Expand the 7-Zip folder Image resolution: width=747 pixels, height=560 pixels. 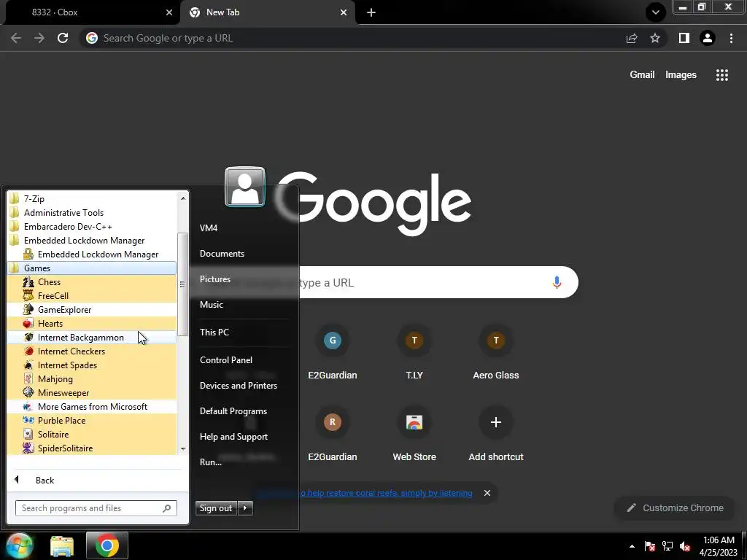(x=92, y=199)
